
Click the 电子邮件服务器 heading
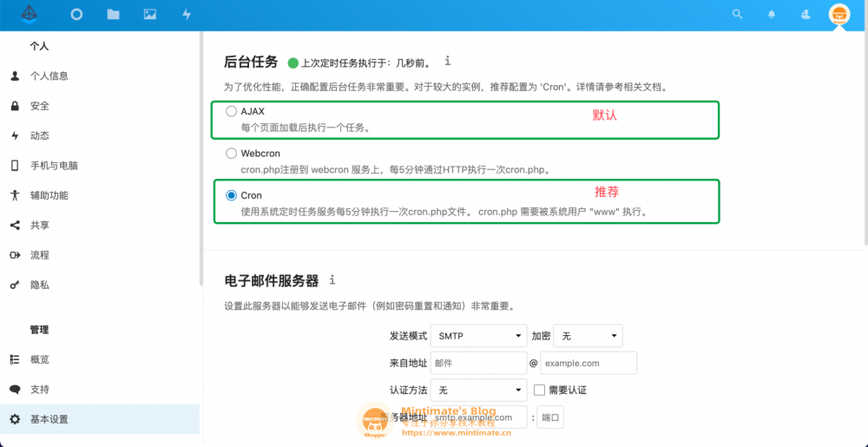click(x=272, y=281)
